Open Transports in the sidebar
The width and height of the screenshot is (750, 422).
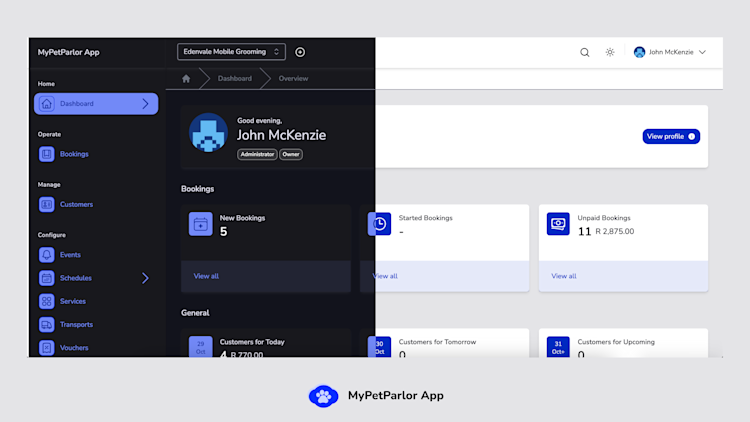77,324
